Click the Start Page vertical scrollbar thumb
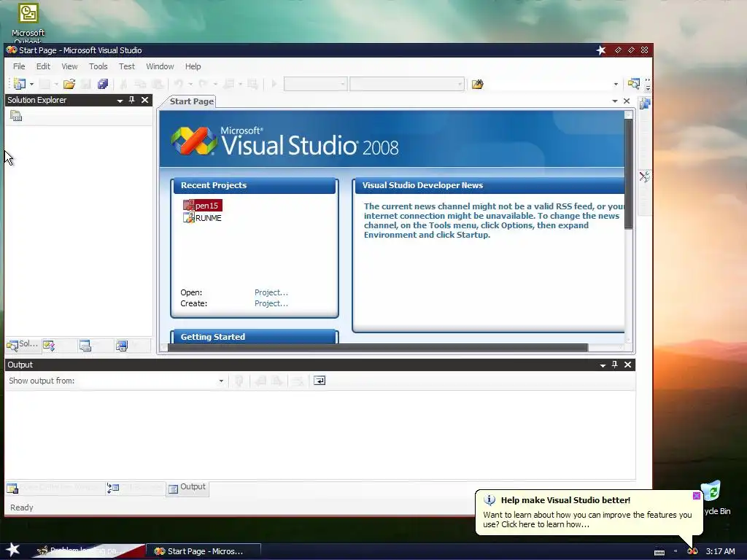The width and height of the screenshot is (747, 560). (628, 174)
